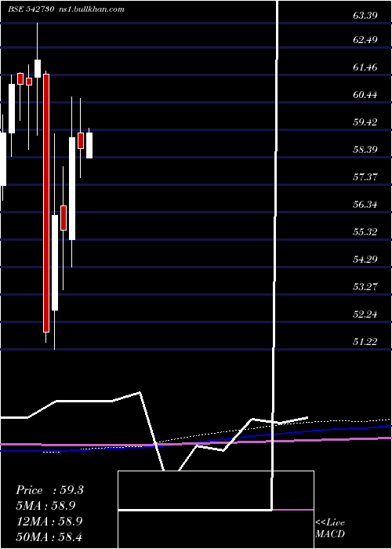Click the 59.42 price axis label

coord(365,122)
